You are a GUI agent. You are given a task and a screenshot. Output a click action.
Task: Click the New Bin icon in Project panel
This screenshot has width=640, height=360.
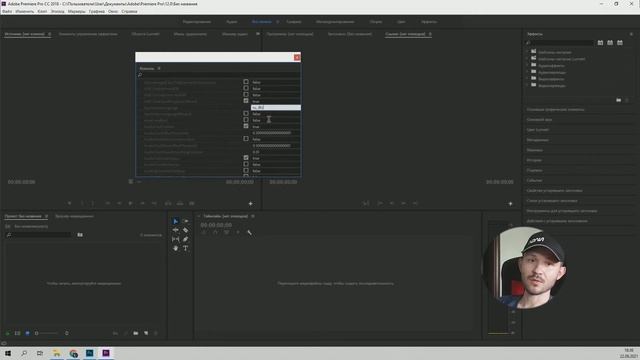(x=136, y=333)
